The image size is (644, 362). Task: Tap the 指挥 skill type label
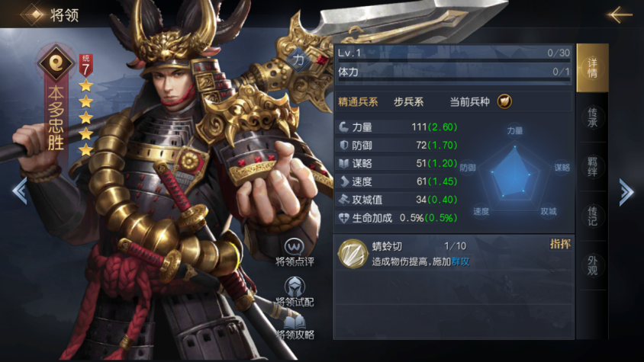[x=560, y=244]
